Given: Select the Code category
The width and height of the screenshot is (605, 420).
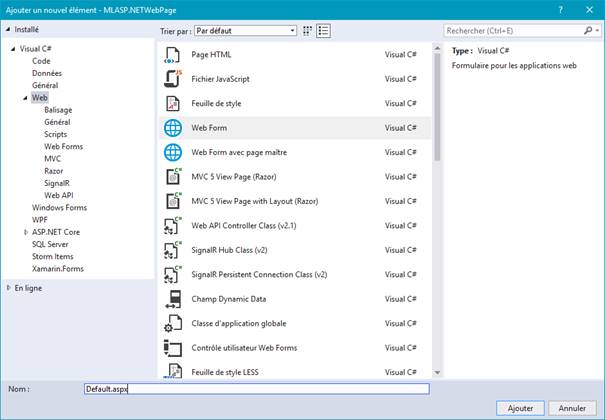Looking at the screenshot, I should 41,61.
